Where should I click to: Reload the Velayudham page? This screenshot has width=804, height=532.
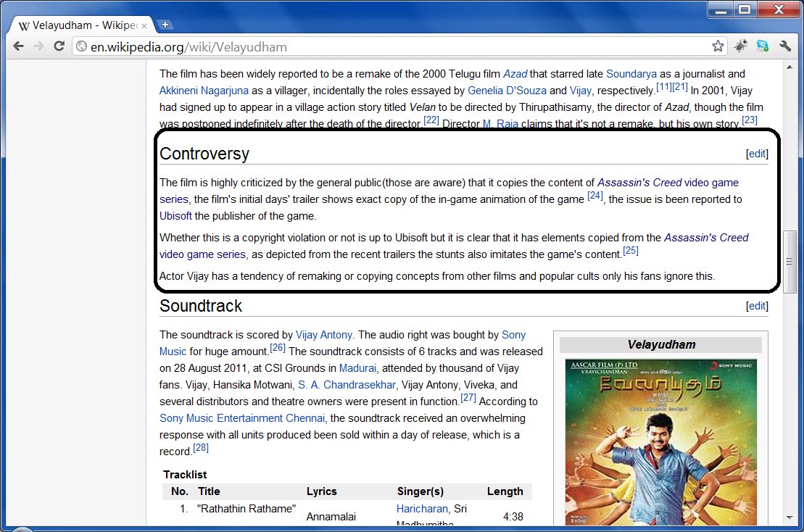coord(59,46)
